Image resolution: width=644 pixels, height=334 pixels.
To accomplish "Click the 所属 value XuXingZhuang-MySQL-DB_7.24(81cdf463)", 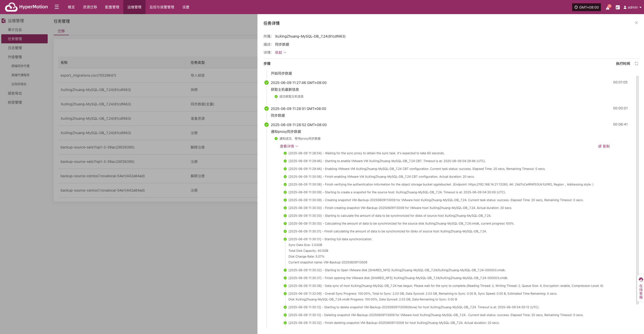I will (x=310, y=36).
